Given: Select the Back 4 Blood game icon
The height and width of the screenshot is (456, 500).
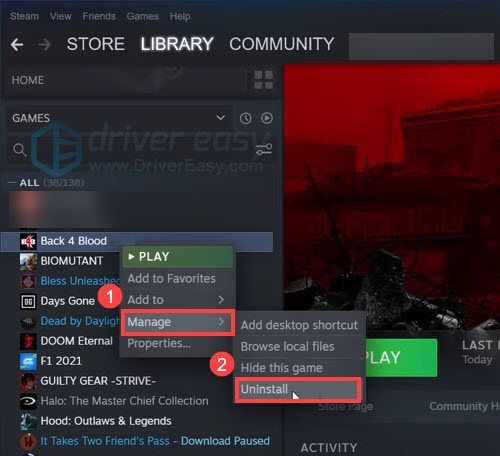Looking at the screenshot, I should [28, 241].
